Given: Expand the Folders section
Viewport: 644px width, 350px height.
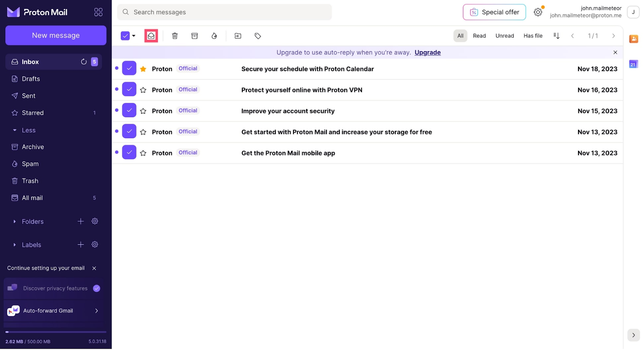Looking at the screenshot, I should point(15,222).
